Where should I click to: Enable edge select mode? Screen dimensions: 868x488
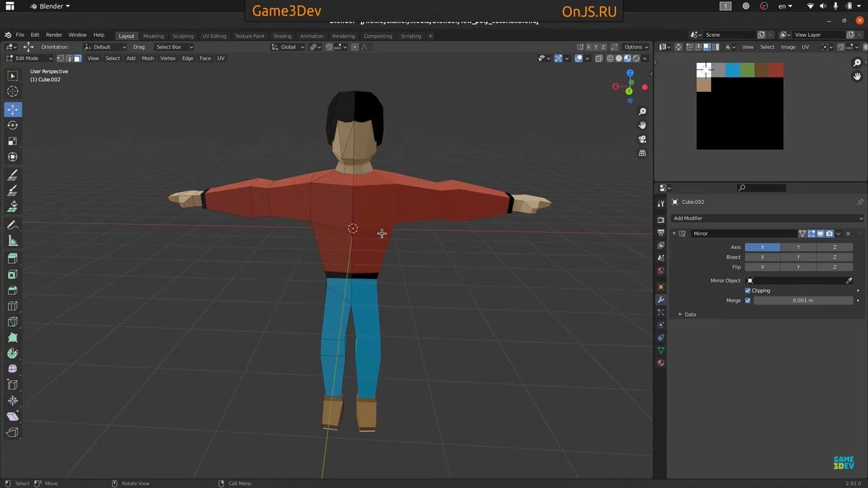click(x=69, y=59)
